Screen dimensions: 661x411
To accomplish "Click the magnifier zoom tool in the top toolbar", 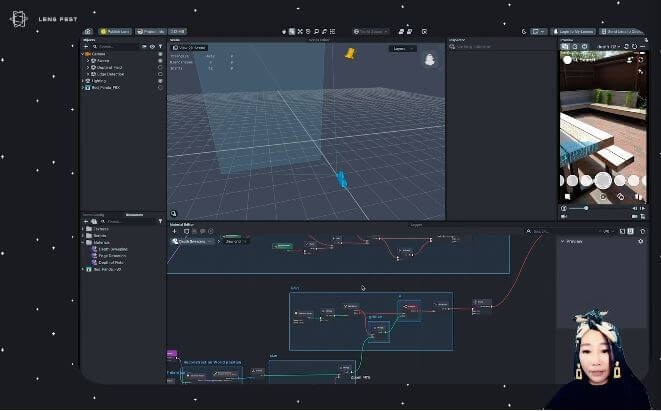I will click(x=316, y=32).
